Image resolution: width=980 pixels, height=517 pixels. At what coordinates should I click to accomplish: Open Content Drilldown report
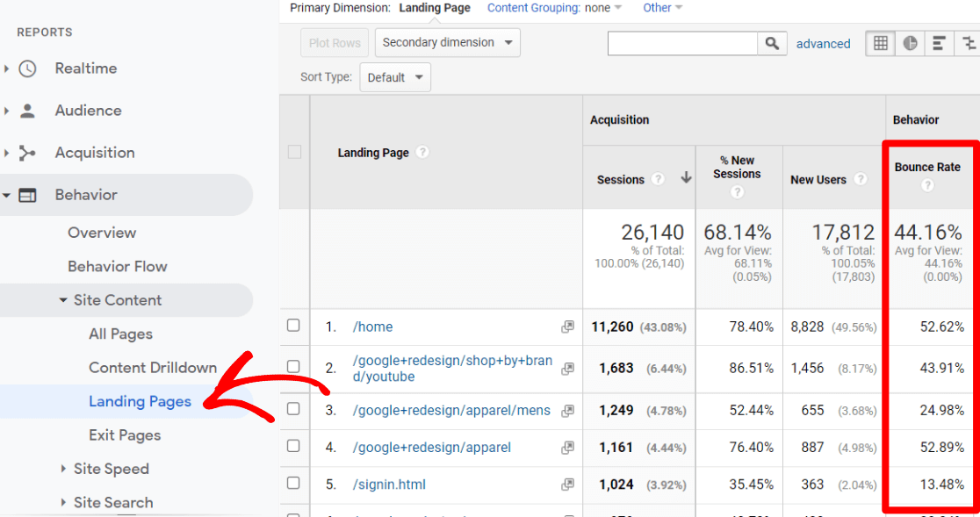[153, 368]
